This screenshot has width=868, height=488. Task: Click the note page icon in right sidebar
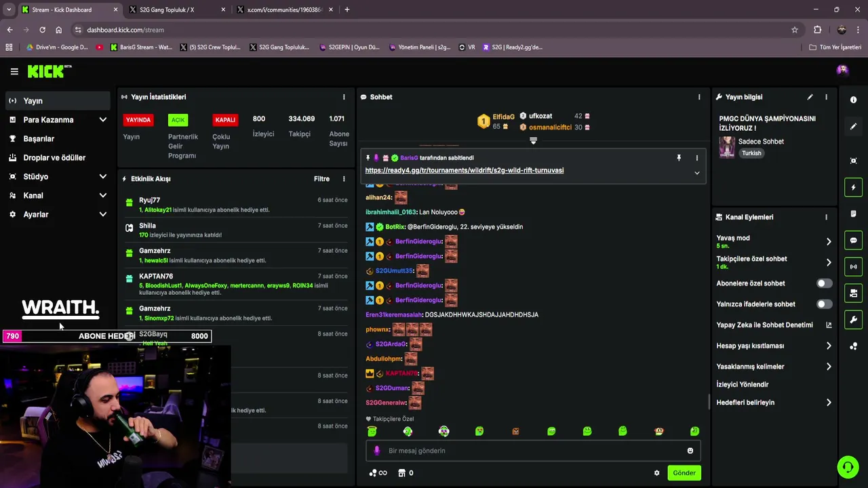(x=853, y=213)
